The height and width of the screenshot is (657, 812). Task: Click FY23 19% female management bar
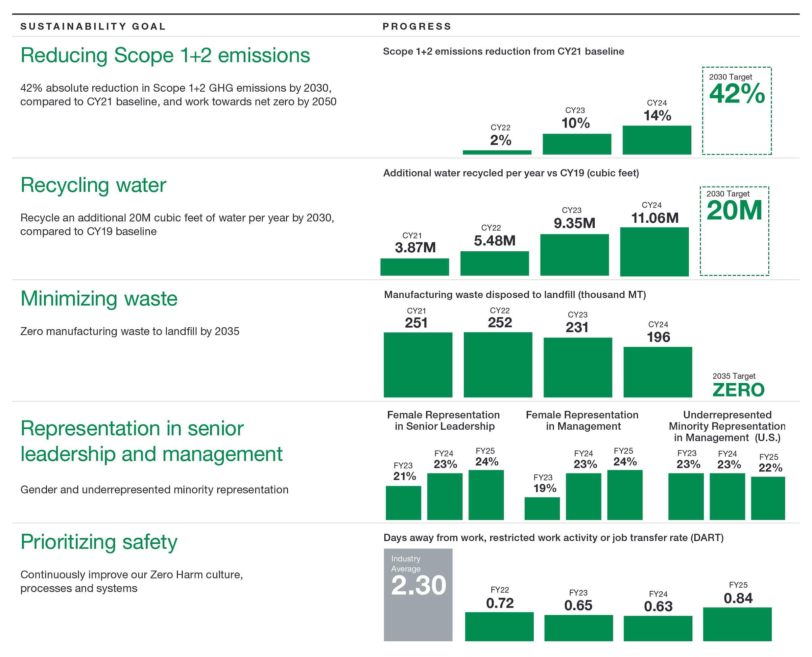542,508
